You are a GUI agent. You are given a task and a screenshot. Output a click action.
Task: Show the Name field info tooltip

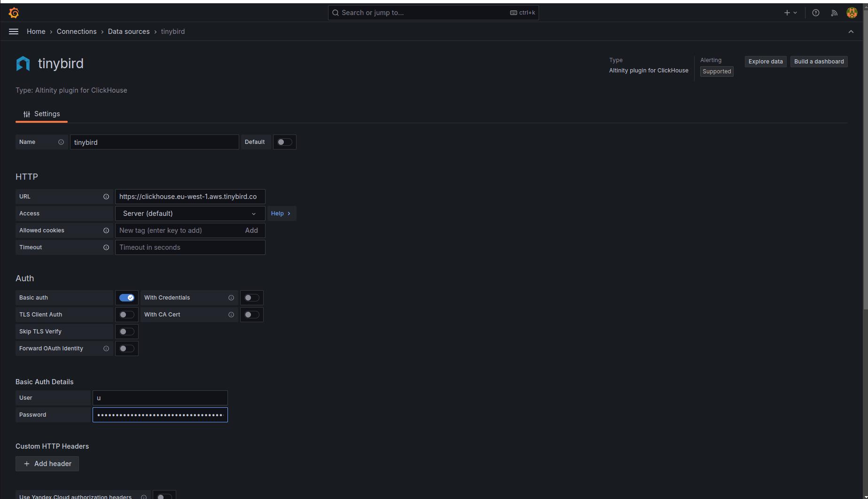[61, 142]
